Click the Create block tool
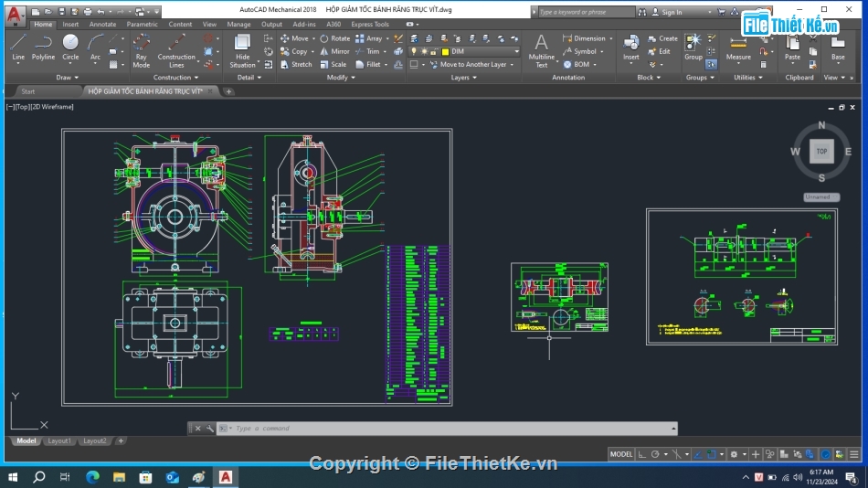The height and width of the screenshot is (488, 868). pos(662,38)
